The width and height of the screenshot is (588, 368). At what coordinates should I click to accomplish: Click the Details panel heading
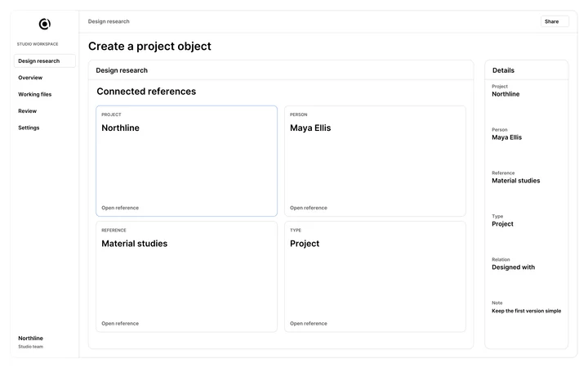503,70
